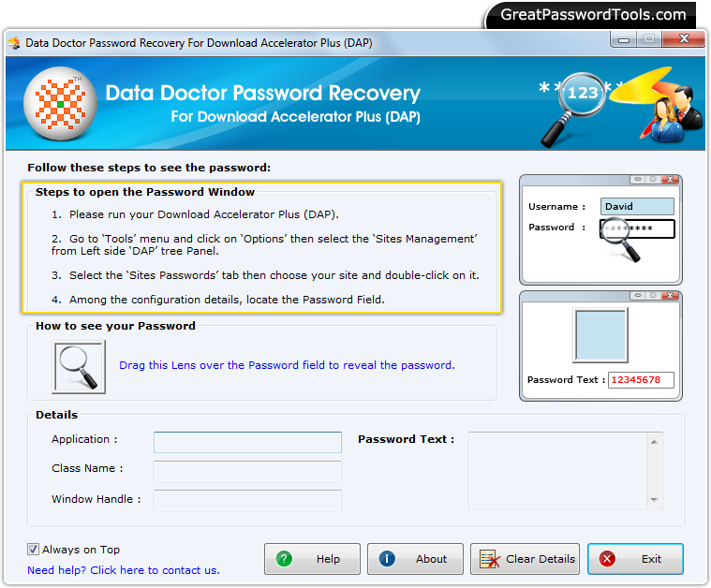The height and width of the screenshot is (588, 711).
Task: Click the Clear Details button
Action: click(526, 559)
